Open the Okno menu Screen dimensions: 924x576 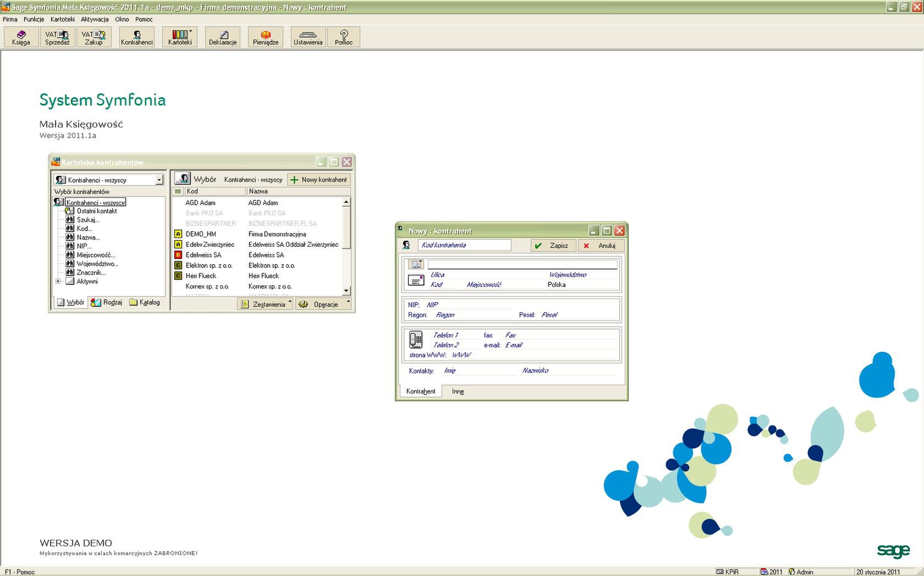point(122,19)
